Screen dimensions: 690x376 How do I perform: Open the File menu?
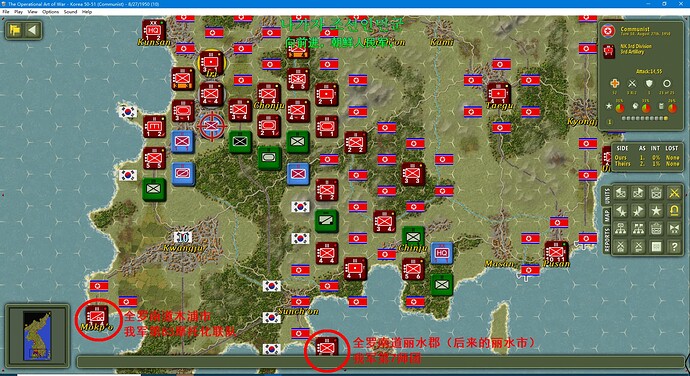coord(6,12)
